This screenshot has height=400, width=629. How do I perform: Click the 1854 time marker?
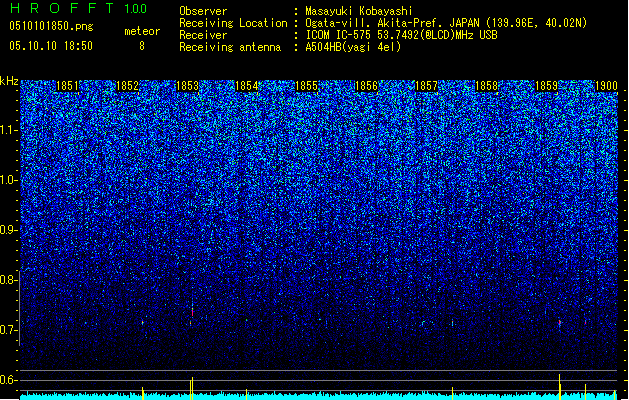[x=247, y=86]
